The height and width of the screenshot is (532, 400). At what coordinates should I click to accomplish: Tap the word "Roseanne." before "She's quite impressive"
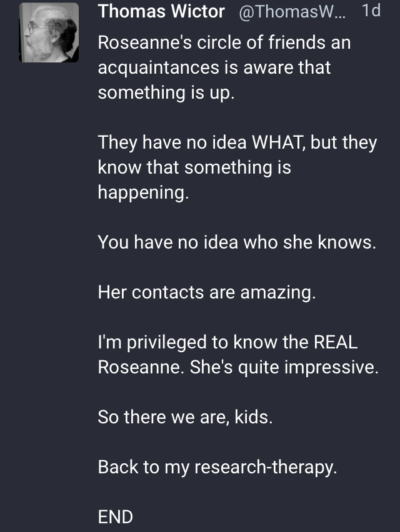(x=141, y=367)
